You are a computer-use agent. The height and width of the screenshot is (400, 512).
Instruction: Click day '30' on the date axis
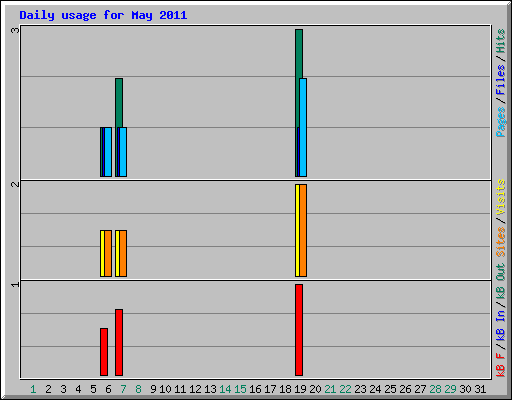[465, 389]
